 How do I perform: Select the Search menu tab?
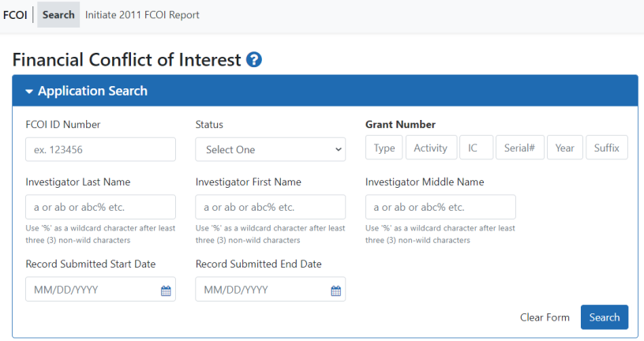click(x=58, y=15)
